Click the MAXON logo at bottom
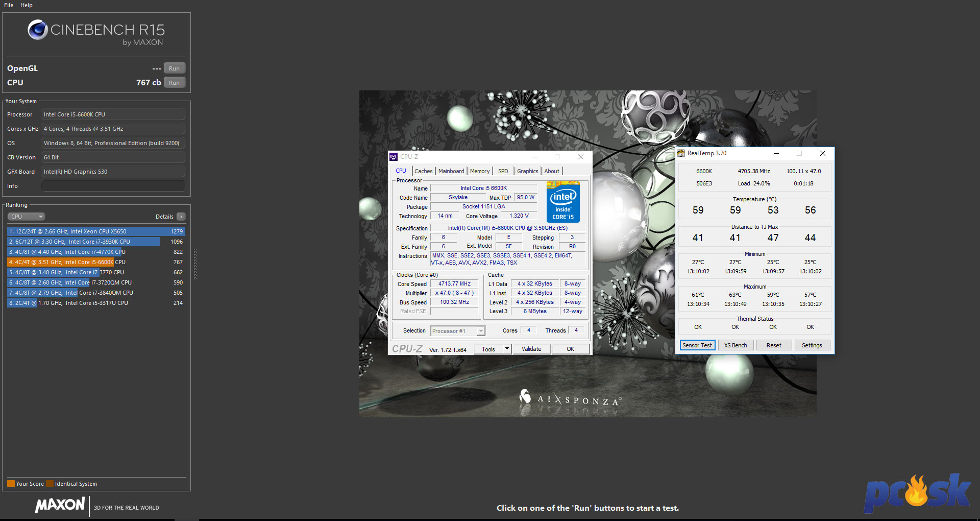 coord(60,505)
